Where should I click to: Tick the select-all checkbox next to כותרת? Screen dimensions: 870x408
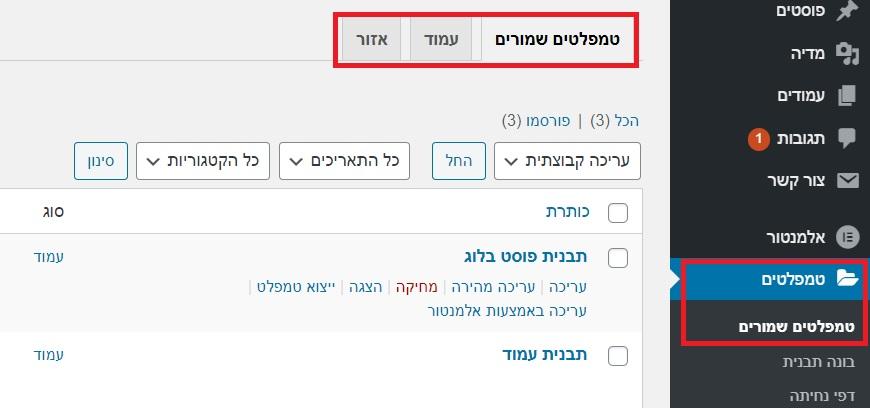(618, 213)
